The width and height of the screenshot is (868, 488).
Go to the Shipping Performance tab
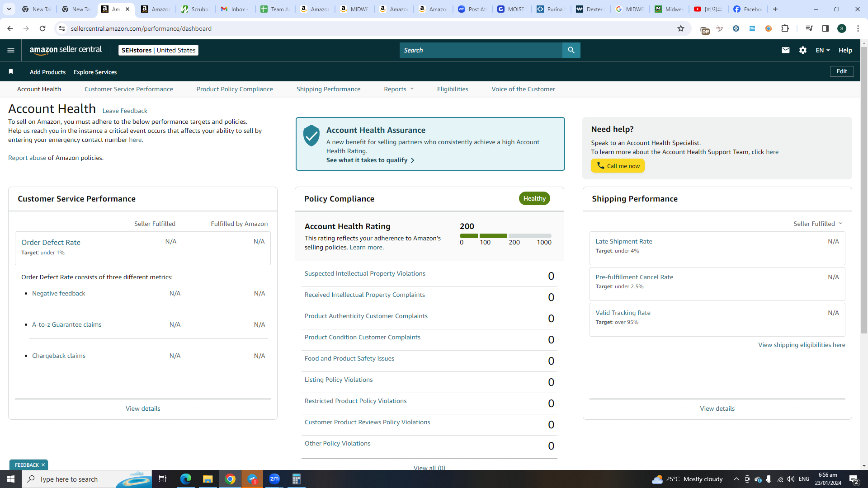click(x=329, y=89)
